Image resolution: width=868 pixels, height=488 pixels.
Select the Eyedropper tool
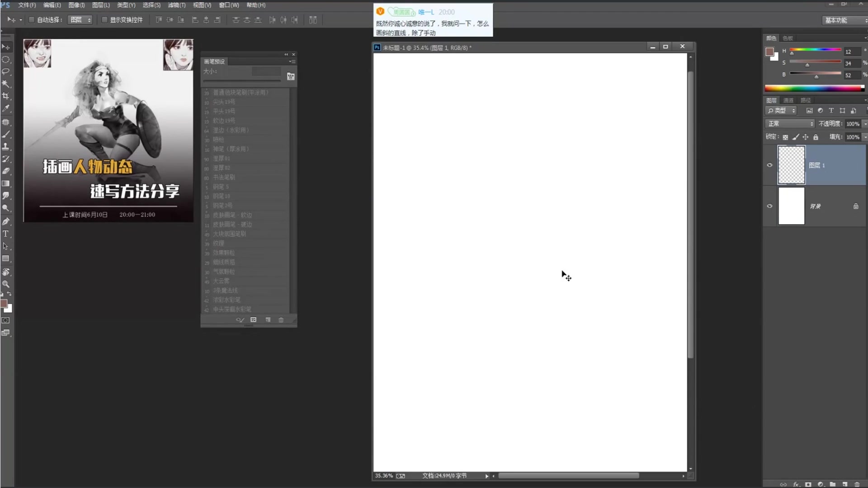click(x=7, y=108)
